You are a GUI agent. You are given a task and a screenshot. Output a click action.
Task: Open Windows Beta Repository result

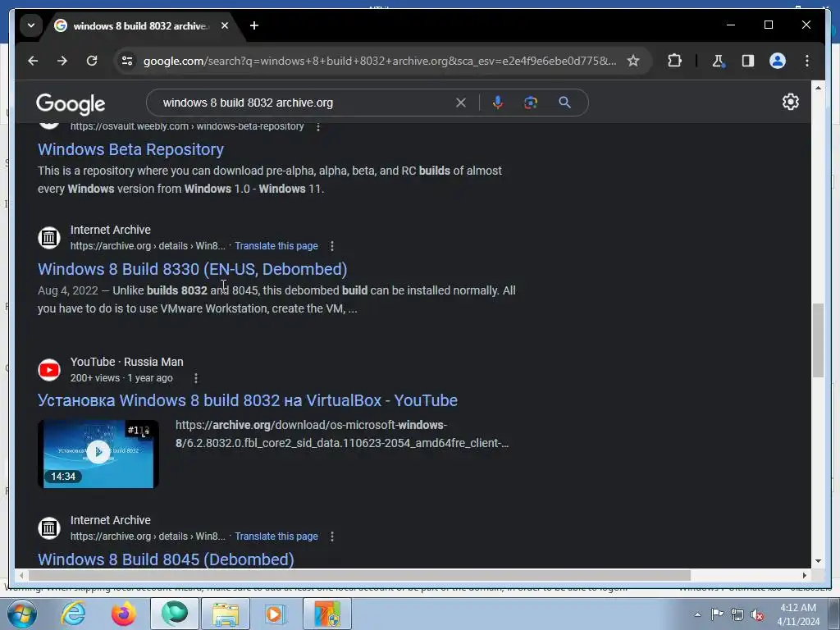pos(130,149)
